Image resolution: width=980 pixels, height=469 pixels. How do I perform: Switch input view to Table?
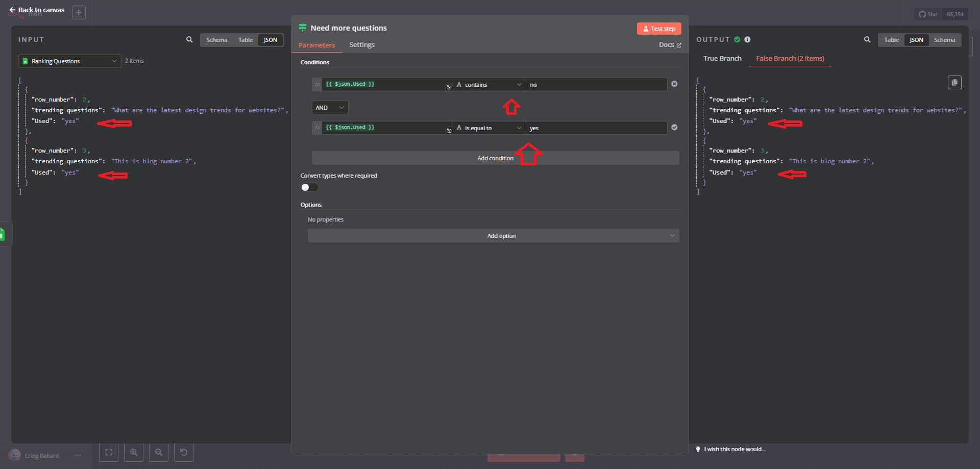point(245,40)
